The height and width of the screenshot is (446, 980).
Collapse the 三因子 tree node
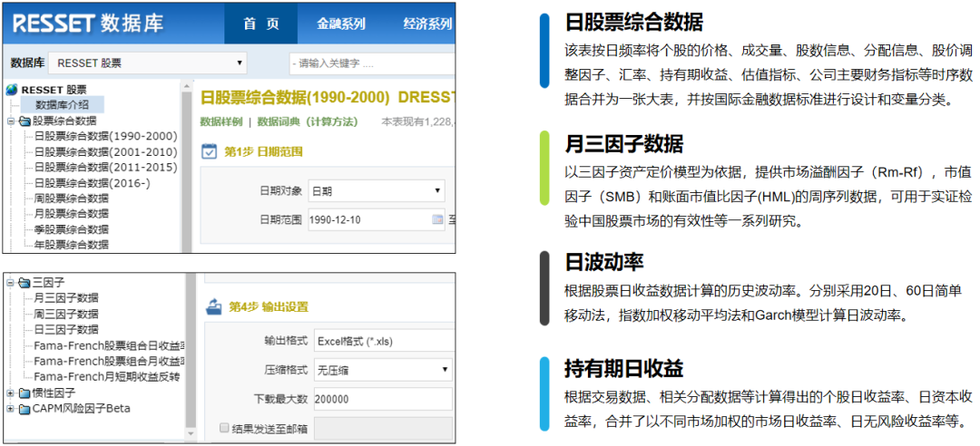tap(11, 283)
